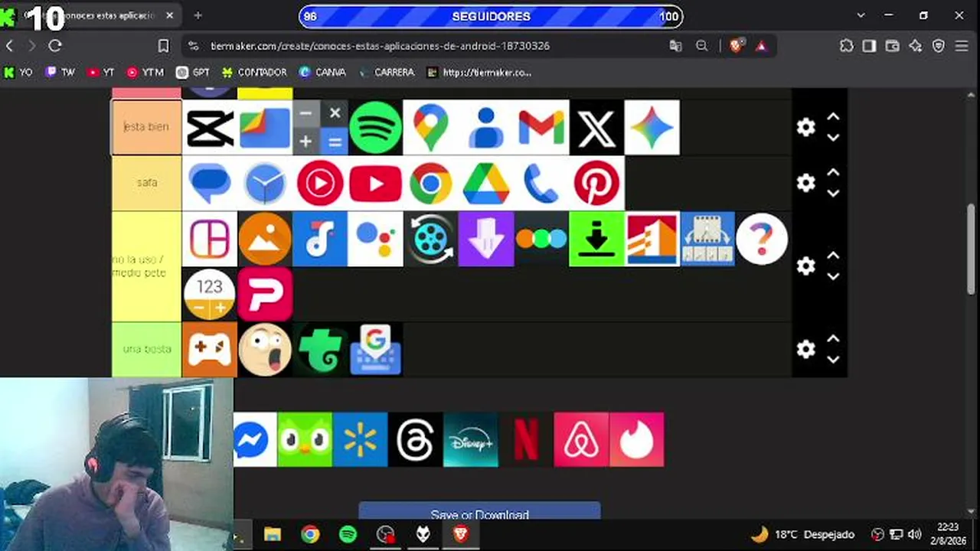Pick the green download arrow app icon
This screenshot has height=551, width=980.
(x=596, y=239)
